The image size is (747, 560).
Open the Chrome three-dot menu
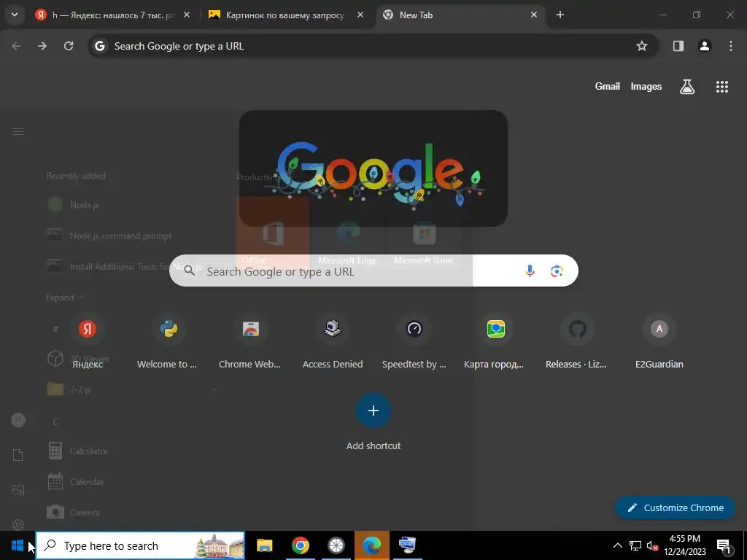click(730, 46)
